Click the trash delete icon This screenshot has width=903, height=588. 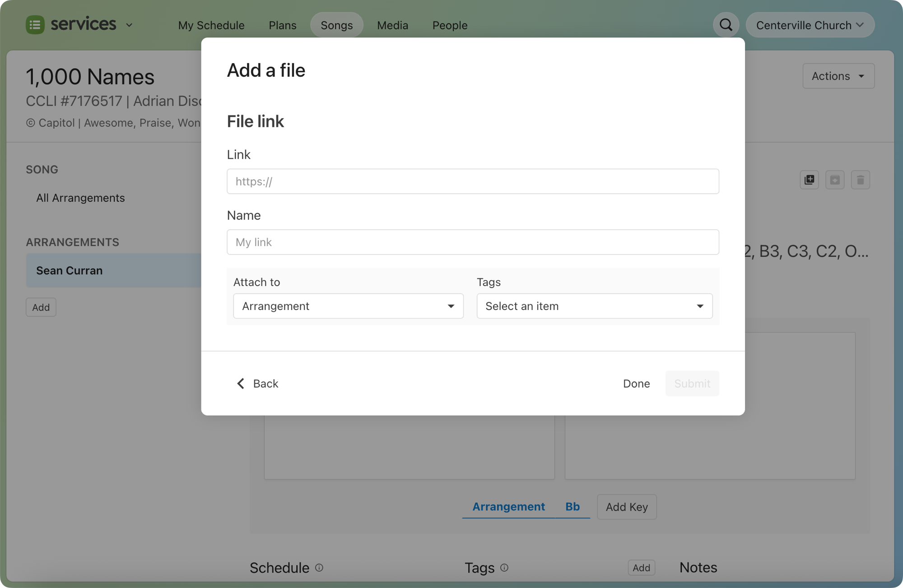861,180
